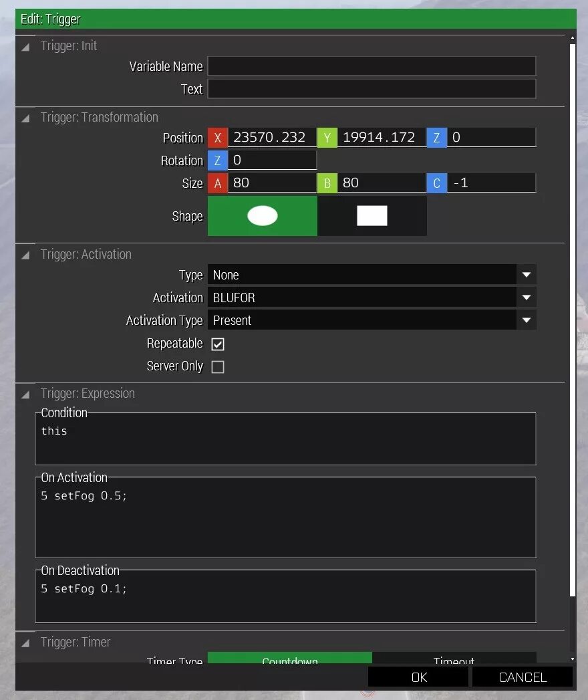The width and height of the screenshot is (588, 700).
Task: Click the Edit: Trigger title bar
Action: tap(296, 19)
